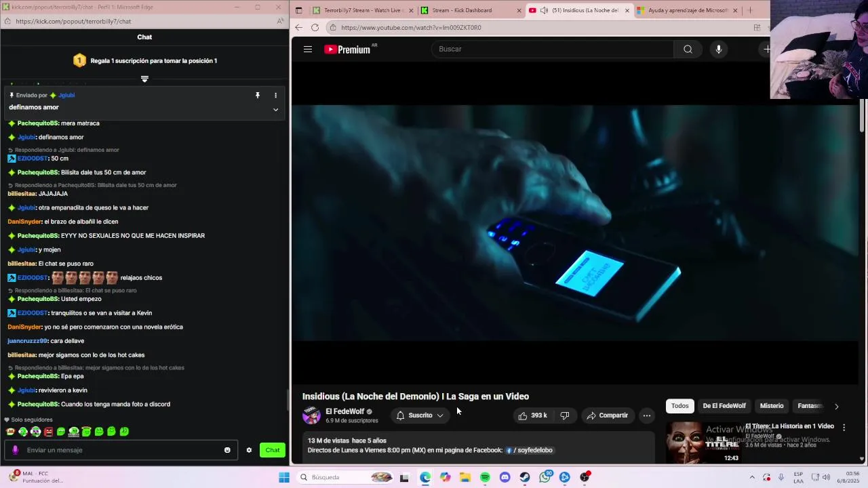Open the emoji picker in message box
Viewport: 868px width, 488px height.
coord(227,450)
